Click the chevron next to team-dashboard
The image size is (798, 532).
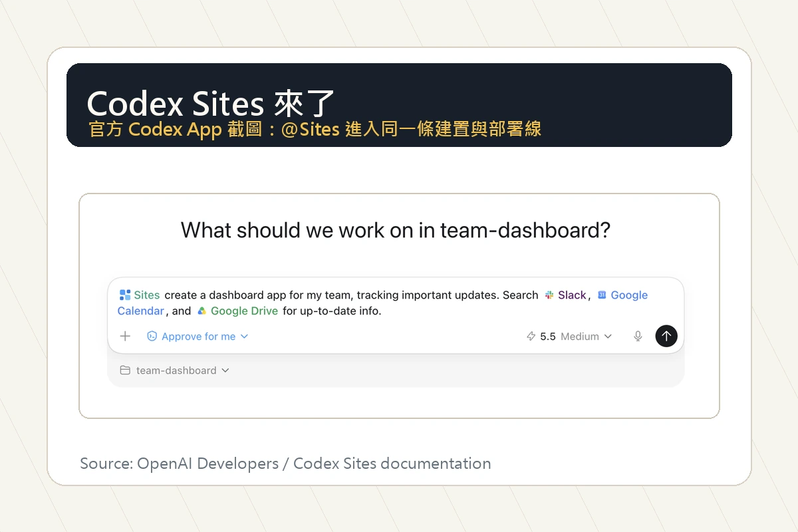[225, 370]
